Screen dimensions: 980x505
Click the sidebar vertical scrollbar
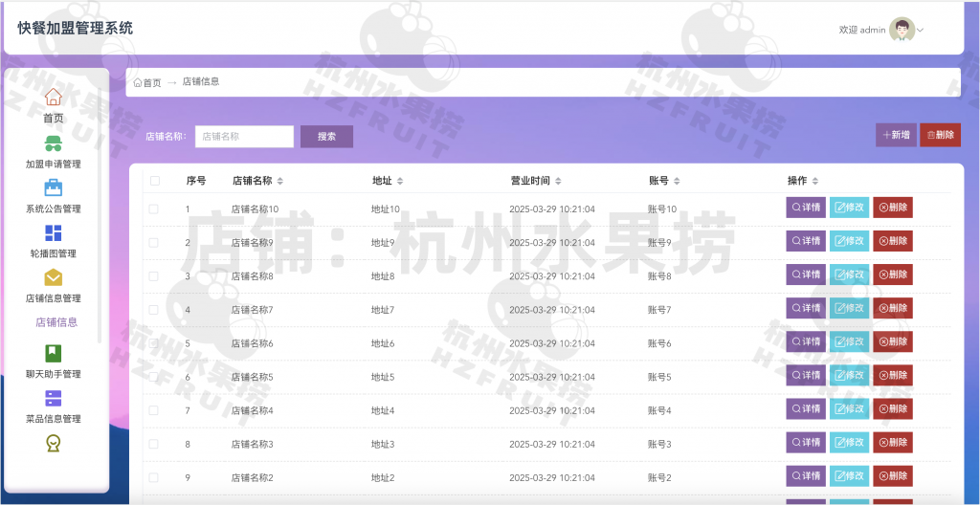(100, 215)
